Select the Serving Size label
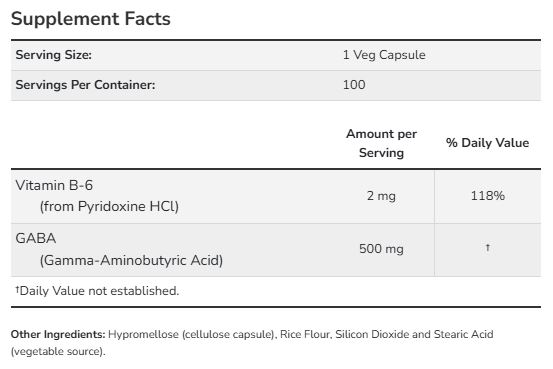This screenshot has height=369, width=553. [x=54, y=55]
